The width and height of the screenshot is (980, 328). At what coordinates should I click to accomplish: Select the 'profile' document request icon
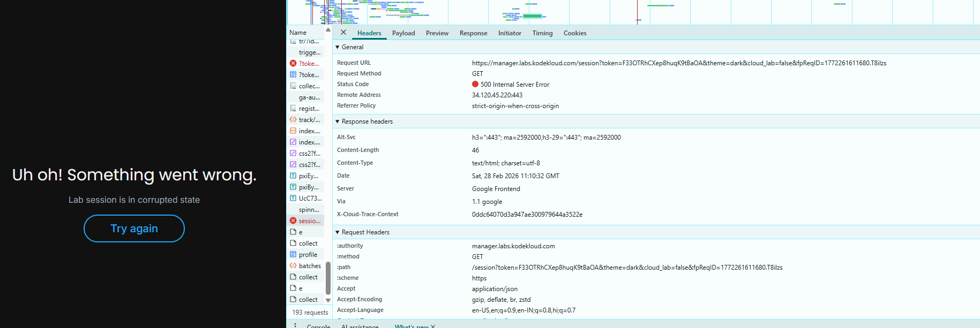pyautogui.click(x=293, y=255)
